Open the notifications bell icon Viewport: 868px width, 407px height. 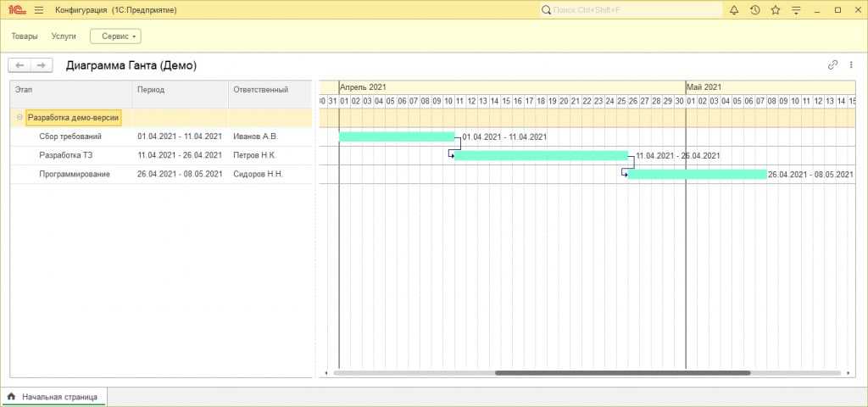coord(733,10)
